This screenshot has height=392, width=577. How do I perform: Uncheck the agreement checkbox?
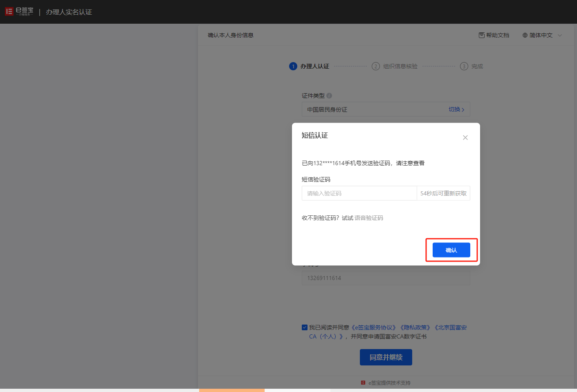pos(305,327)
